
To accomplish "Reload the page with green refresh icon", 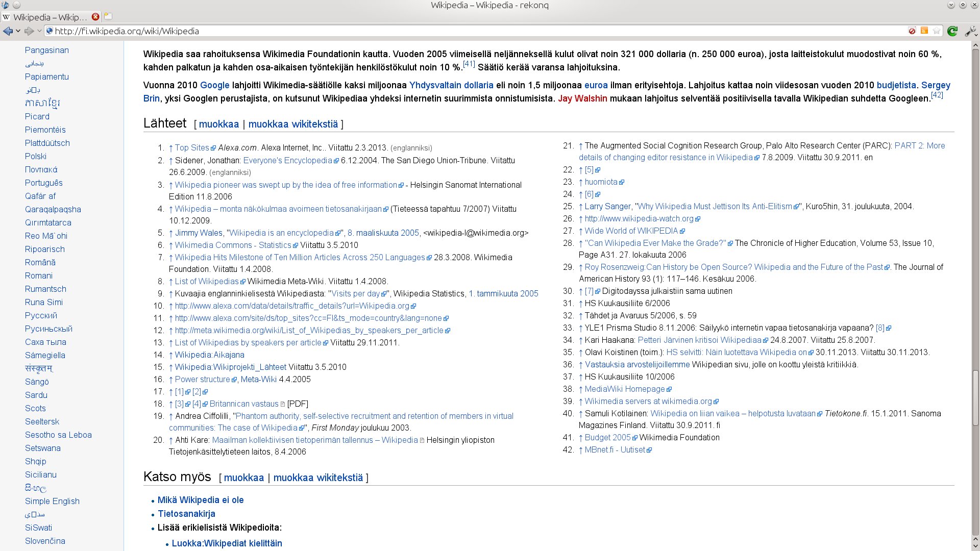I will coord(952,31).
